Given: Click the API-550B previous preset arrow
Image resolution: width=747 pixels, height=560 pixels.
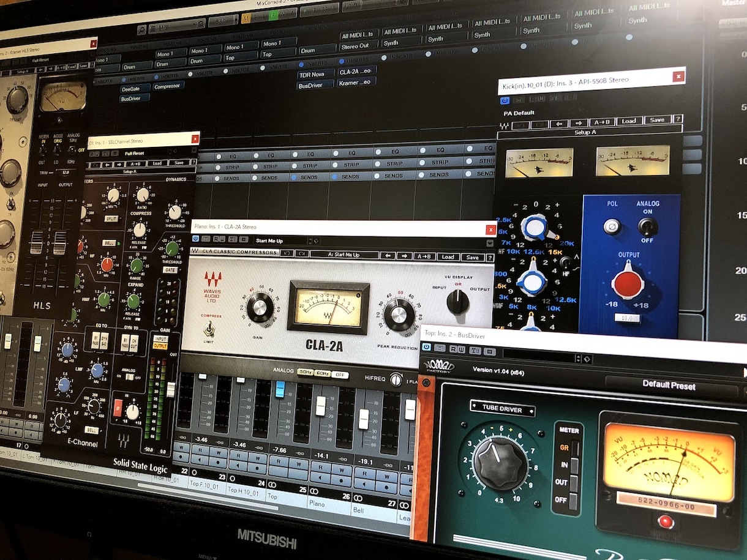Looking at the screenshot, I should pos(558,124).
